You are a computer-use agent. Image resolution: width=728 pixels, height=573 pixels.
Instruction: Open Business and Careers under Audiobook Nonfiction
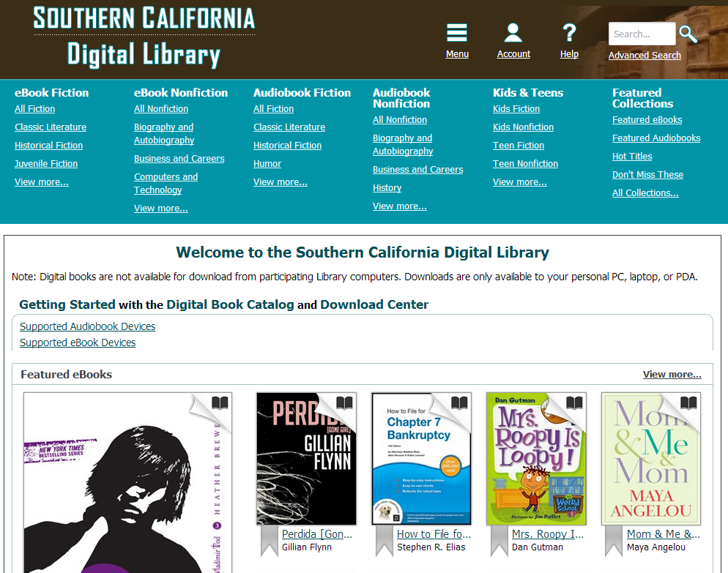coord(418,169)
